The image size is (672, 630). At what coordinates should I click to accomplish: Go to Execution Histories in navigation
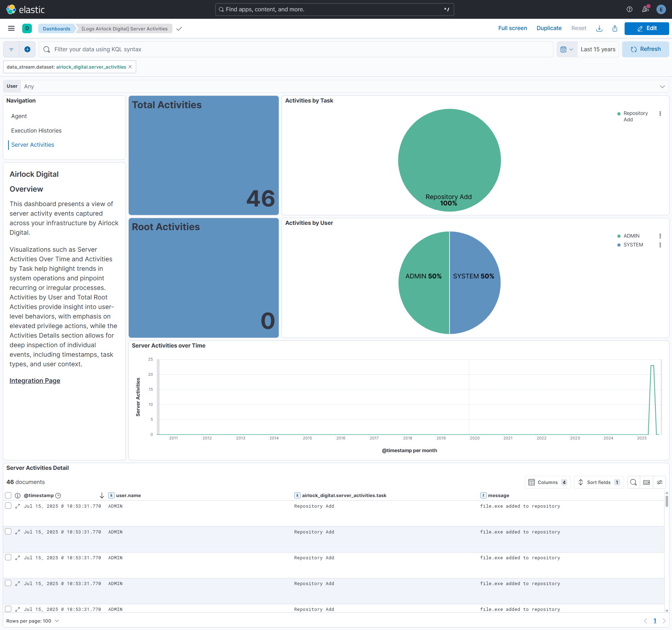[36, 130]
